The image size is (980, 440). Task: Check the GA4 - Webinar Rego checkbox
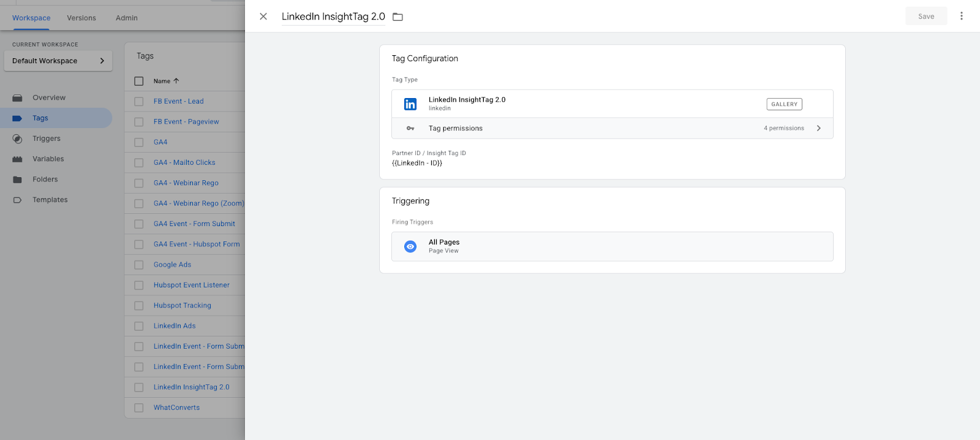[139, 183]
